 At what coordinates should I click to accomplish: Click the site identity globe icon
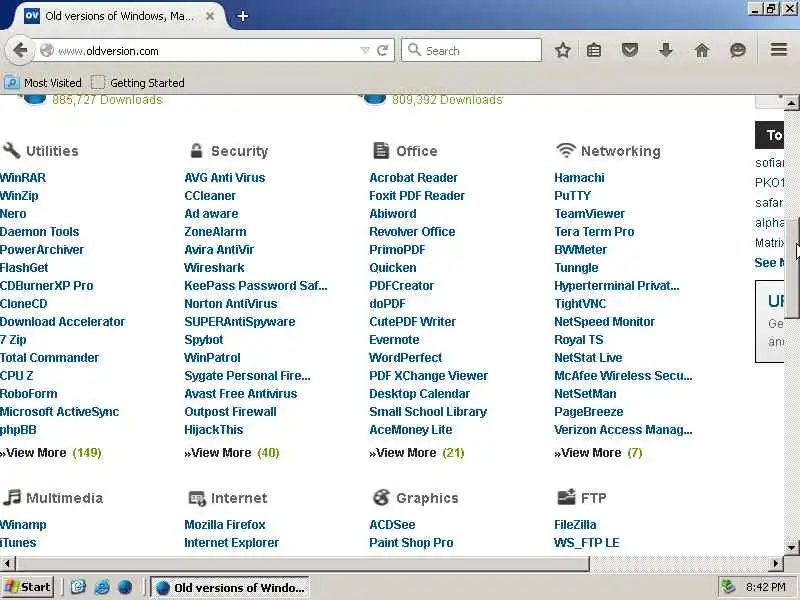click(47, 51)
